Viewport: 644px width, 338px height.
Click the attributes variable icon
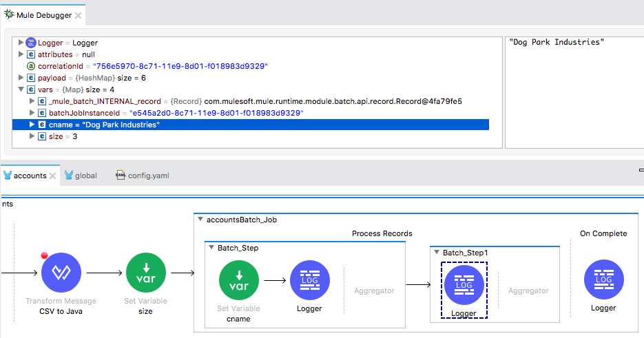pyautogui.click(x=31, y=54)
